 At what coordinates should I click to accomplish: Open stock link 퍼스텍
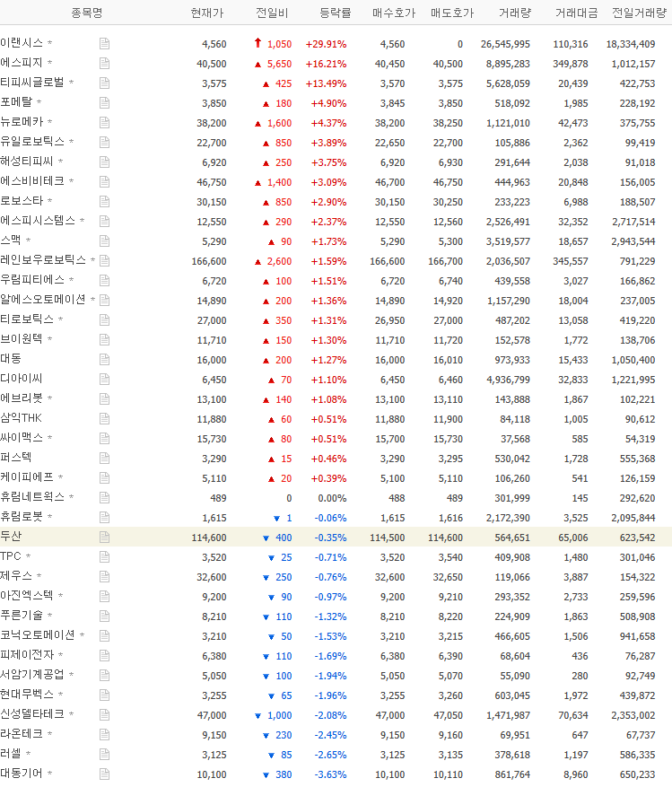(16, 458)
